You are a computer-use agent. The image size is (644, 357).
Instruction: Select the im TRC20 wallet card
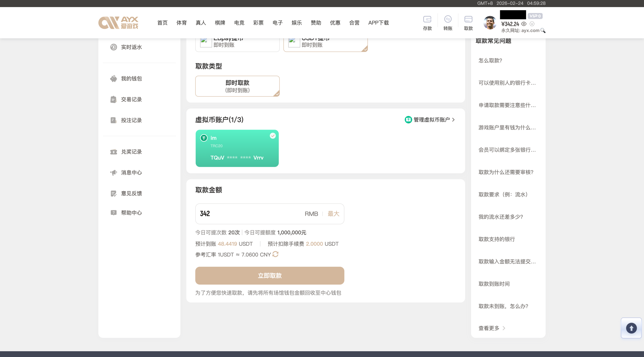(x=237, y=148)
